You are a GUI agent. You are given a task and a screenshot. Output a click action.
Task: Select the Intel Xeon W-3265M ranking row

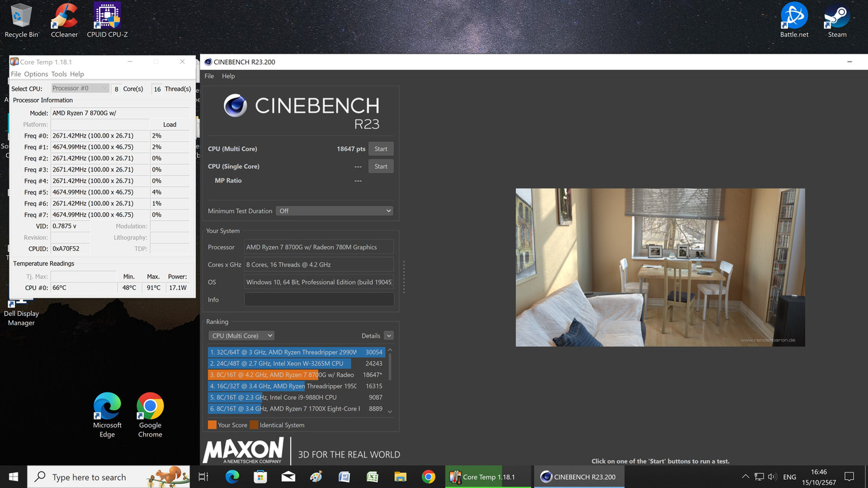point(296,363)
